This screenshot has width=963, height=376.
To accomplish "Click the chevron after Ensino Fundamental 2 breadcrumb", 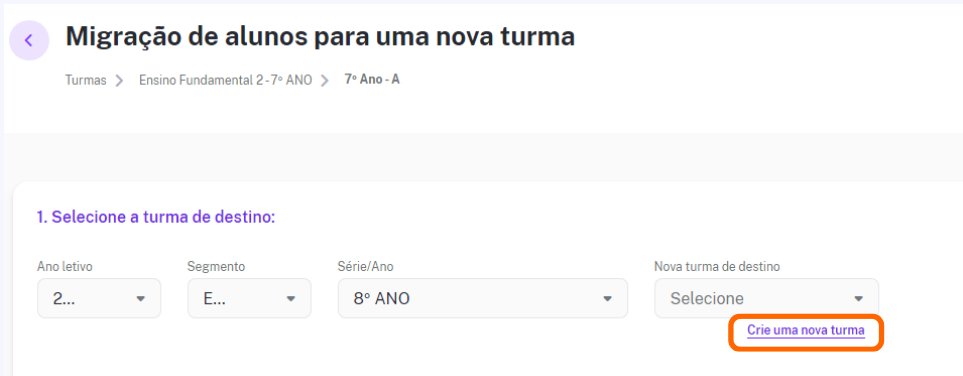I will (326, 80).
